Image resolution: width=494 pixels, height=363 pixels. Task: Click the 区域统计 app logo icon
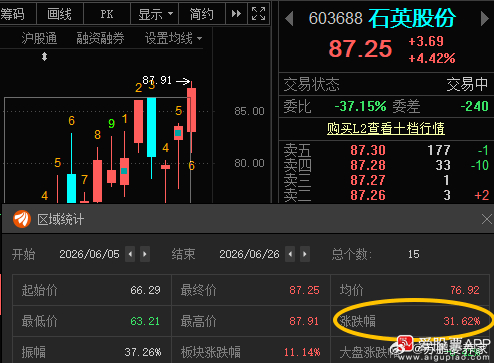[x=22, y=219]
